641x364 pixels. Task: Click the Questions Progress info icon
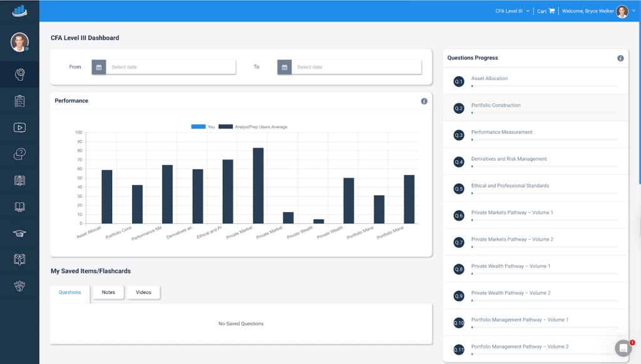[x=620, y=58]
